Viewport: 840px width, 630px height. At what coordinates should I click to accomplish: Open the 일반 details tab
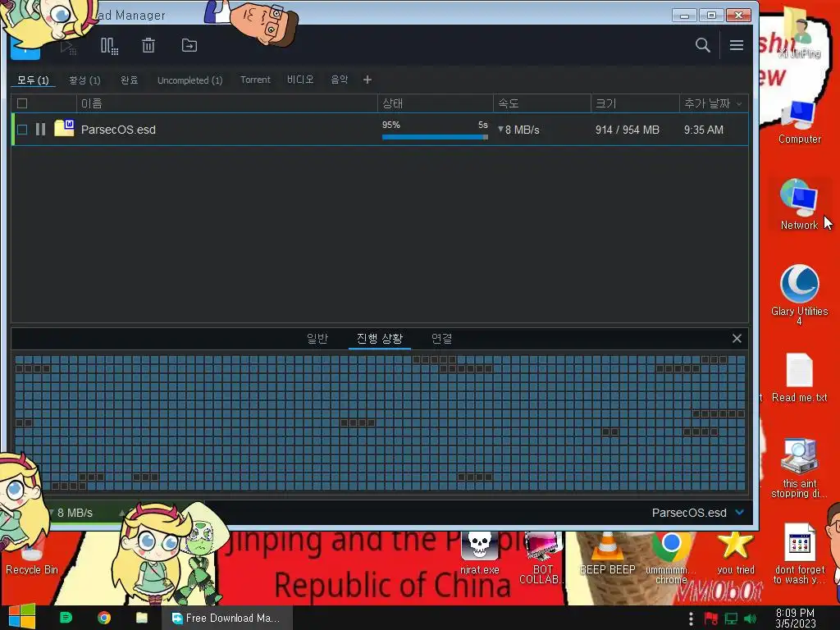pos(317,339)
